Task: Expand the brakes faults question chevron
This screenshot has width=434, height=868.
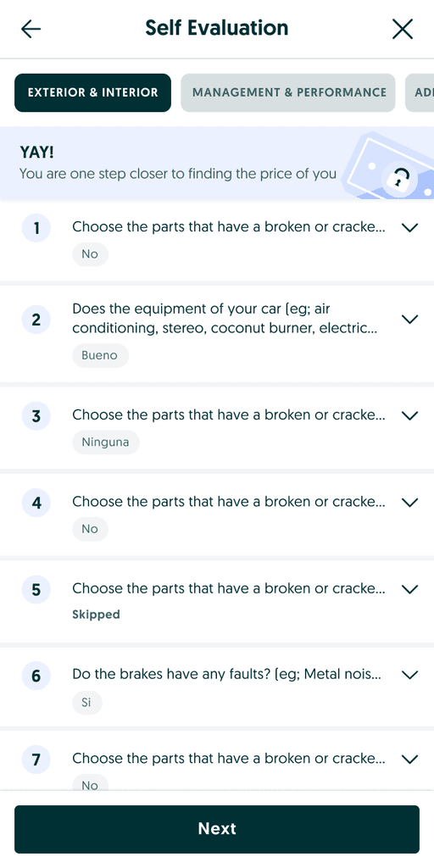Action: 409,675
